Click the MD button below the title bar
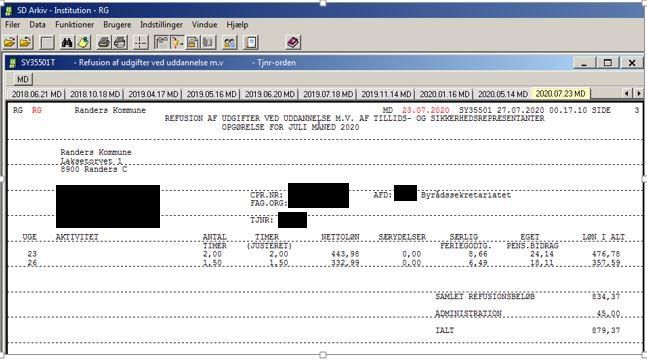 [23, 79]
